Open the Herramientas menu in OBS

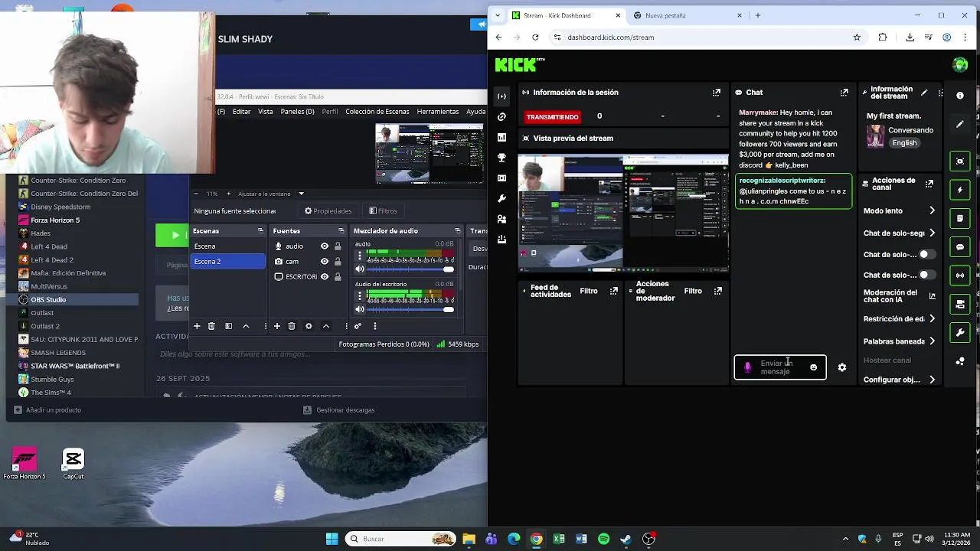coord(438,112)
